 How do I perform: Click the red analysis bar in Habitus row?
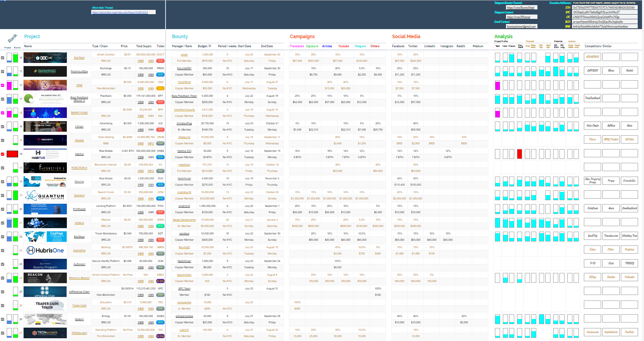tap(519, 154)
